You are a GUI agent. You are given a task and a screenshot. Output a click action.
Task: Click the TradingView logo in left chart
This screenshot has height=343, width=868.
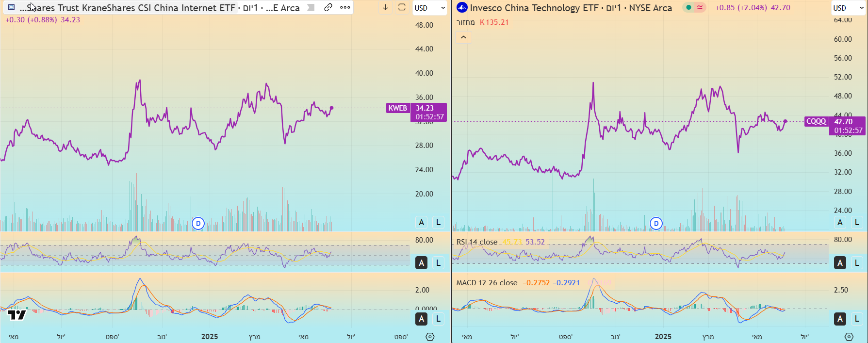click(x=17, y=315)
